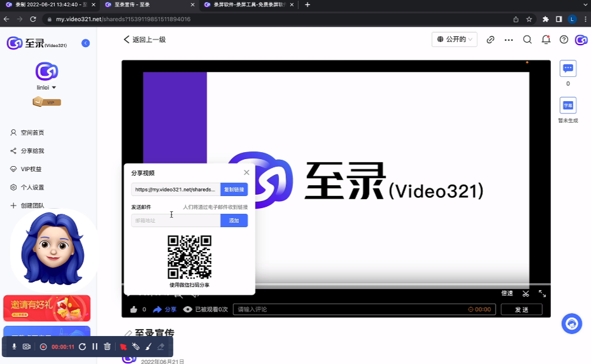The width and height of the screenshot is (591, 364).
Task: Click the VIP badge under username
Action: pyautogui.click(x=46, y=102)
